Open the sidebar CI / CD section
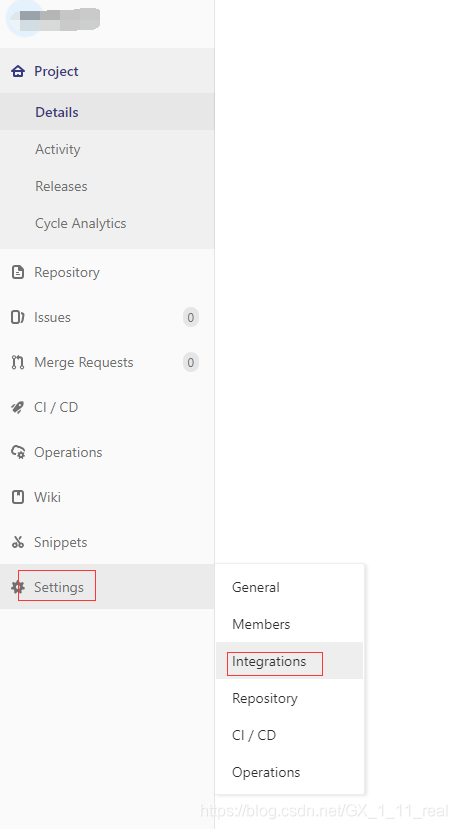Viewport: 457px width, 829px height. point(56,407)
